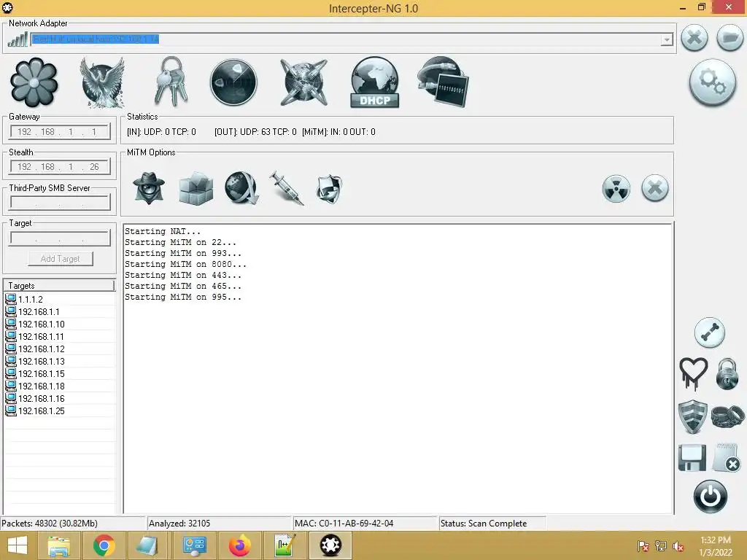This screenshot has height=560, width=747.
Task: Click the 'Starting NAT...' log line
Action: point(163,231)
